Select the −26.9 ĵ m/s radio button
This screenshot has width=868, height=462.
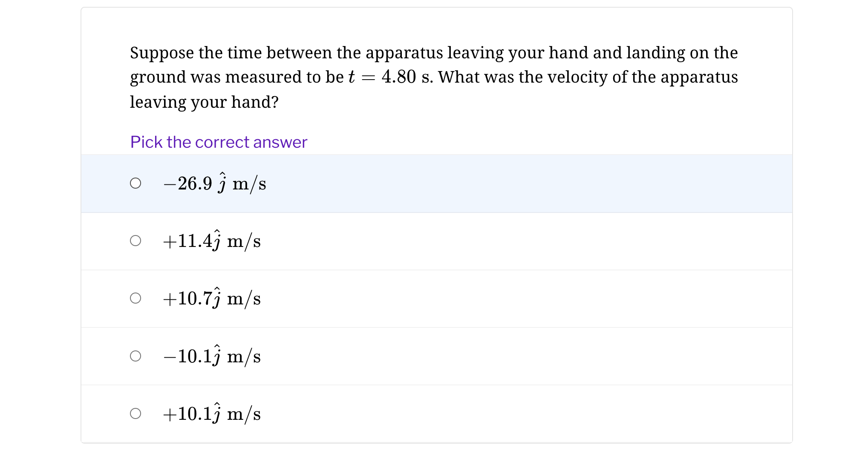coord(136,183)
